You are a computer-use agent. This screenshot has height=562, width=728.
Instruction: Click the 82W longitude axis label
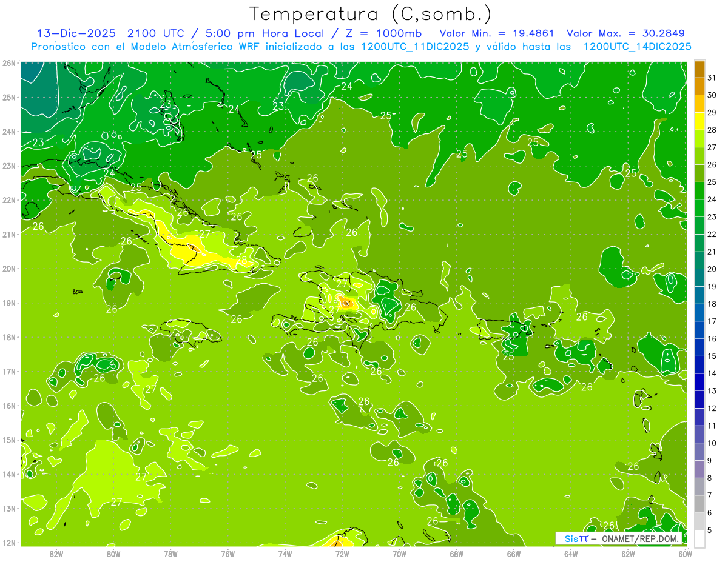pyautogui.click(x=56, y=554)
